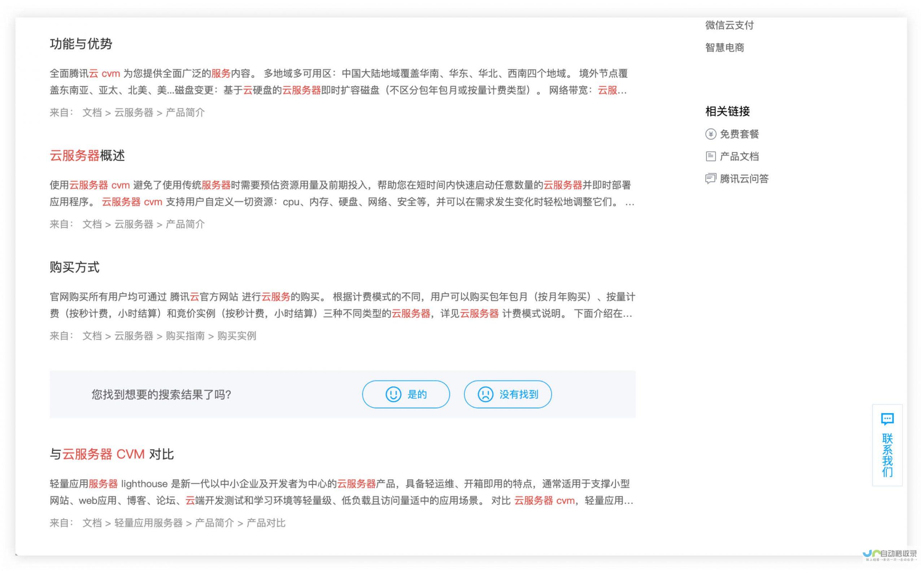
Task: Click 产品对比 breadcrumb in last result
Action: (266, 523)
